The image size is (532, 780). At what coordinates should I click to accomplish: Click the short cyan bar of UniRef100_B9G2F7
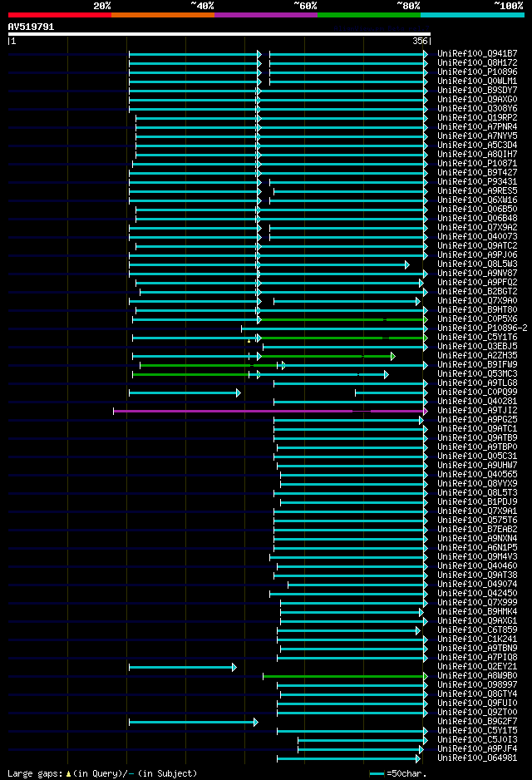[194, 723]
